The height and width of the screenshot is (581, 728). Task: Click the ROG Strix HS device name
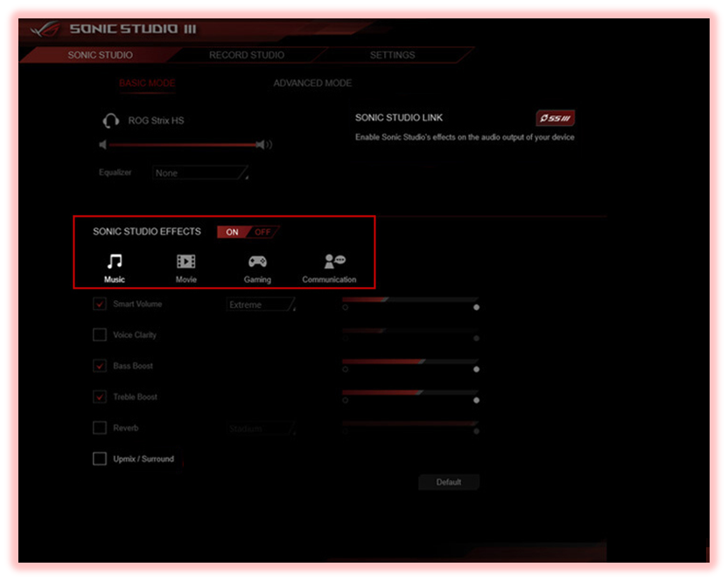(x=156, y=121)
